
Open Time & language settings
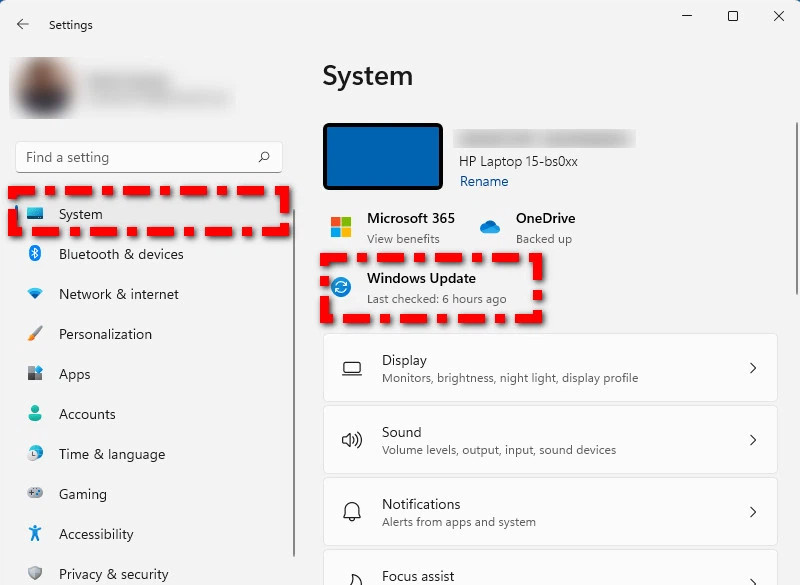tap(148, 453)
